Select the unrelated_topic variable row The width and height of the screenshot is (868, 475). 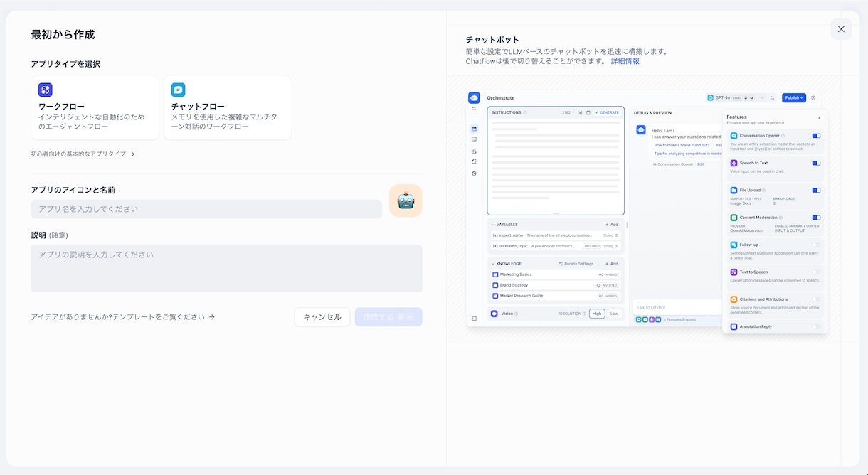click(x=556, y=246)
